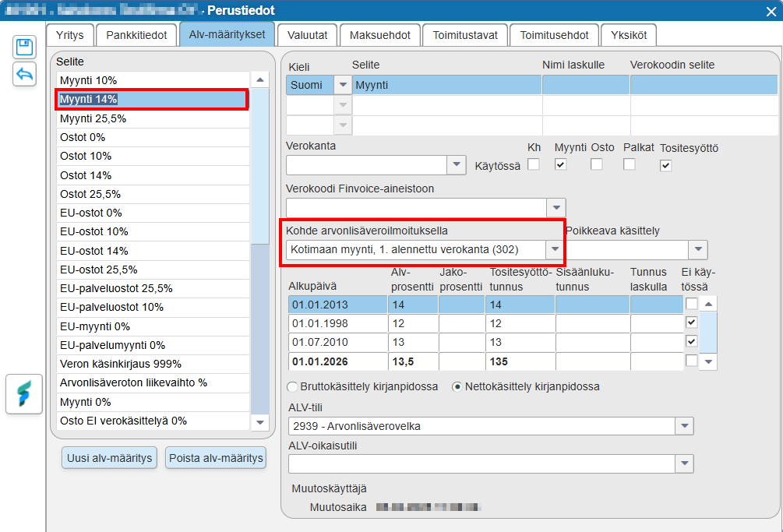
Task: Open Kohde arvonlisäveroilmoituksella dropdown arrow
Action: tap(555, 249)
